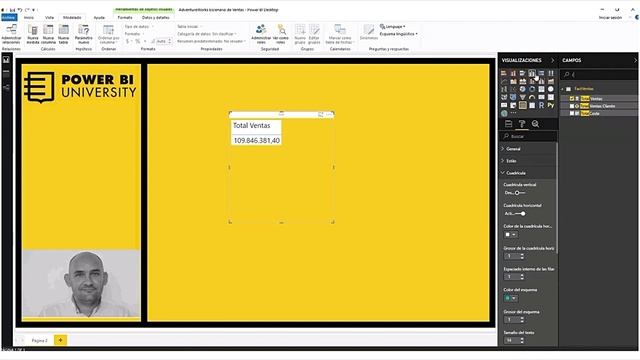Image resolution: width=640 pixels, height=360 pixels.
Task: Expand the General section
Action: (528, 149)
